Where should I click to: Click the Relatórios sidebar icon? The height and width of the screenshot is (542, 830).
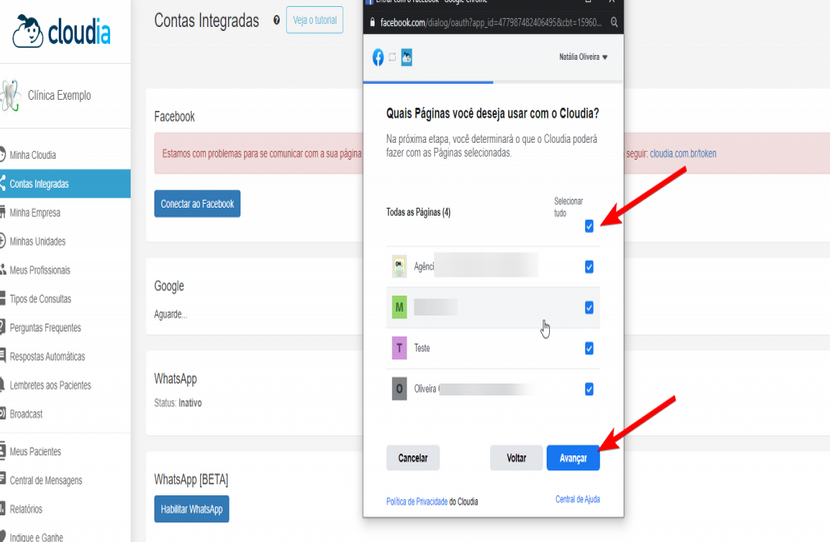(x=3, y=509)
